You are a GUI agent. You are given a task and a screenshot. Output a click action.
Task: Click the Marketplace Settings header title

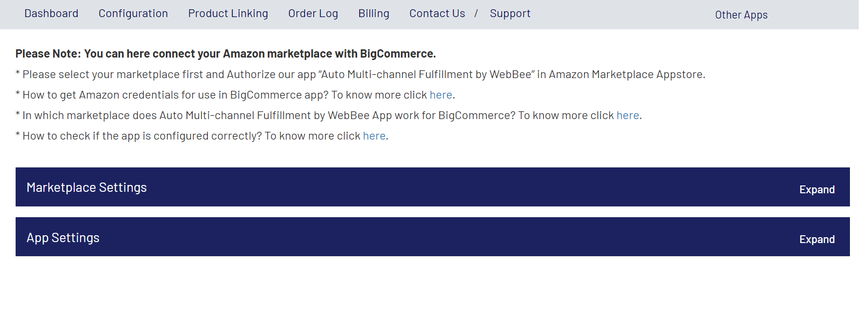click(x=86, y=187)
